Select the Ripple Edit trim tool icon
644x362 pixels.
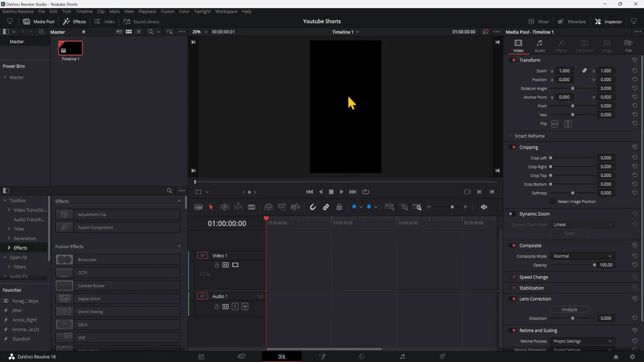point(225,207)
